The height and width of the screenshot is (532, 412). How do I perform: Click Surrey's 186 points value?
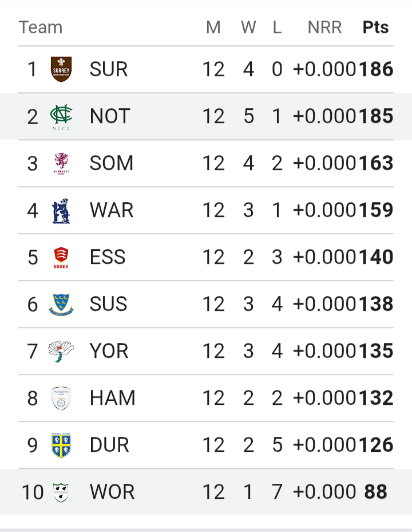pos(376,69)
